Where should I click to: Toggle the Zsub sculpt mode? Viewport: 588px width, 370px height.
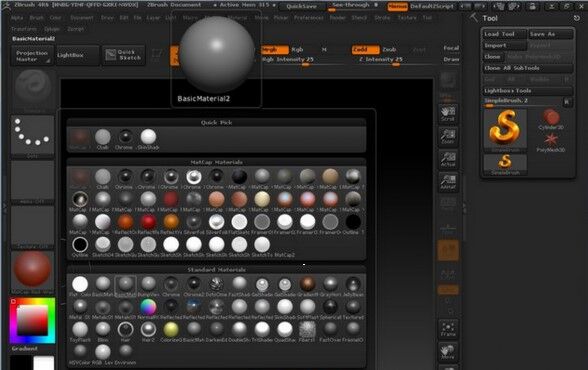pos(389,49)
